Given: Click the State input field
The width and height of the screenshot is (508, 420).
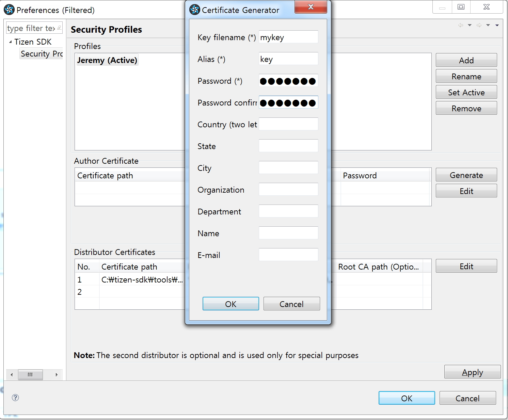Looking at the screenshot, I should [288, 146].
